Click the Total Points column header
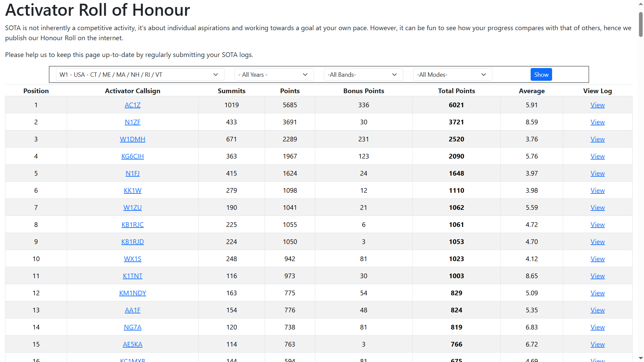644x362 pixels. pos(456,91)
